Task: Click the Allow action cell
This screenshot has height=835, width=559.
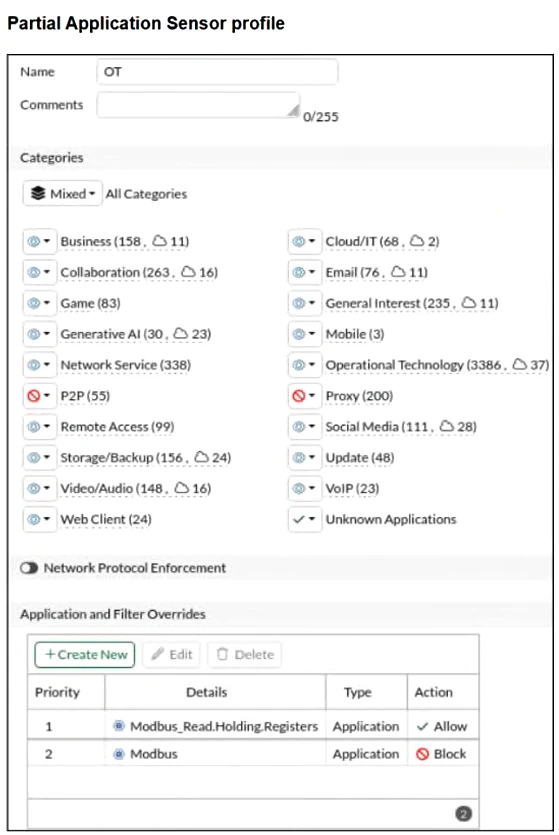Action: point(442,726)
